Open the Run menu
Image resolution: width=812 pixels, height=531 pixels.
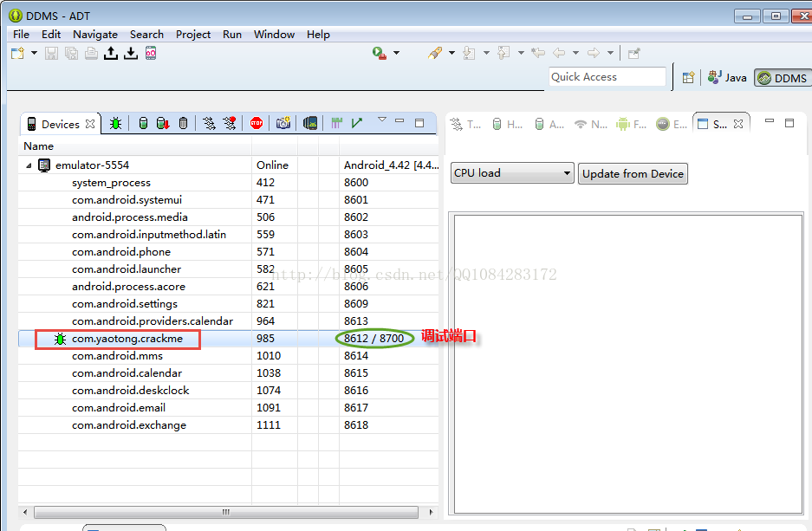click(x=232, y=34)
